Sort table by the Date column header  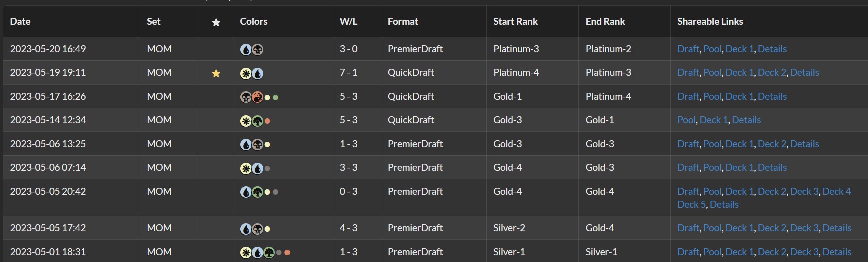tap(20, 22)
